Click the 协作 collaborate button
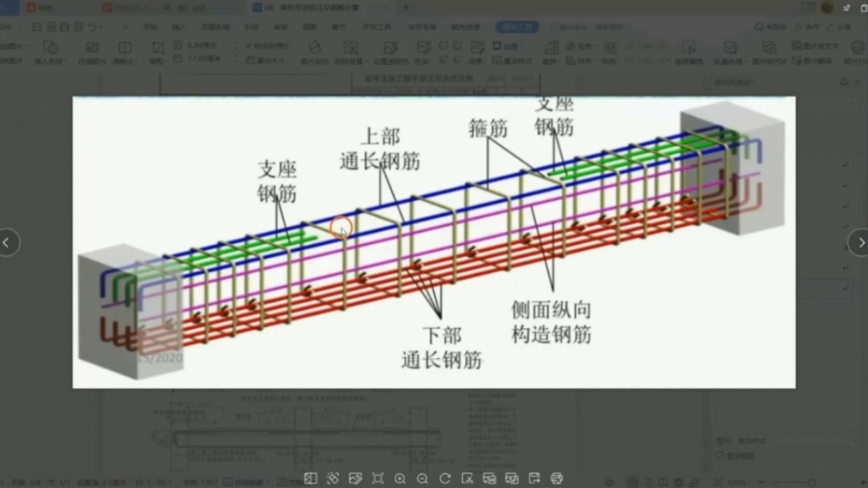Viewport: 868px width, 488px height. coord(807,27)
